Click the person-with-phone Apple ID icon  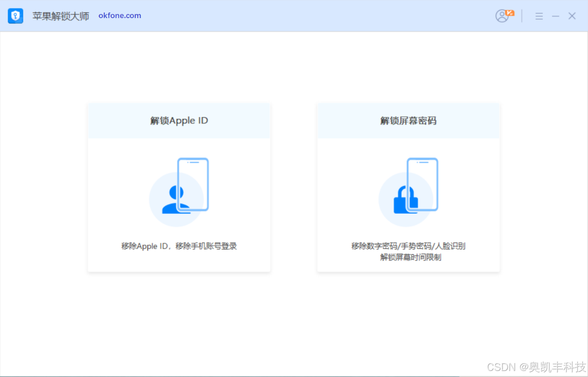[179, 192]
